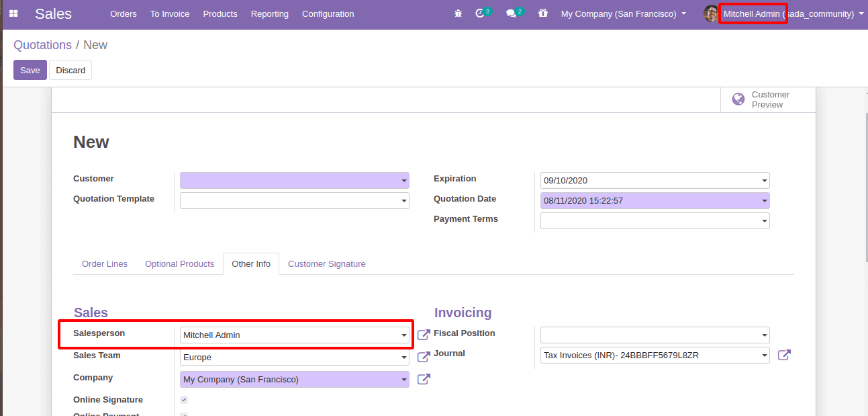This screenshot has height=416, width=868.
Task: Open the Products menu
Action: click(x=220, y=13)
